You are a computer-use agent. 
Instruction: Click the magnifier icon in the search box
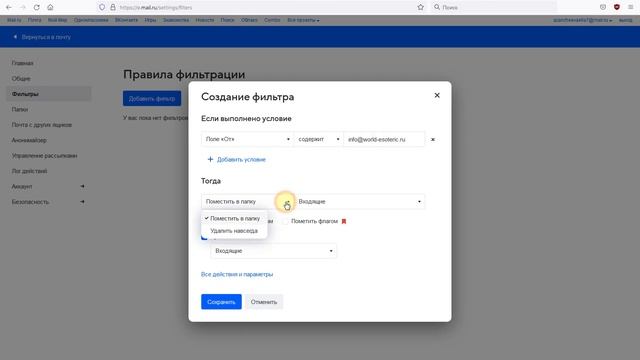[437, 7]
